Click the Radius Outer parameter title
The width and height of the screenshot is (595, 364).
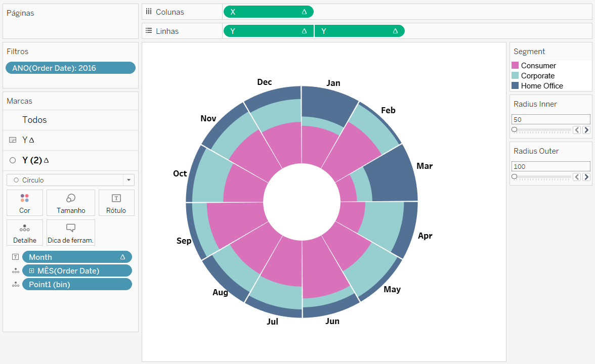point(536,151)
